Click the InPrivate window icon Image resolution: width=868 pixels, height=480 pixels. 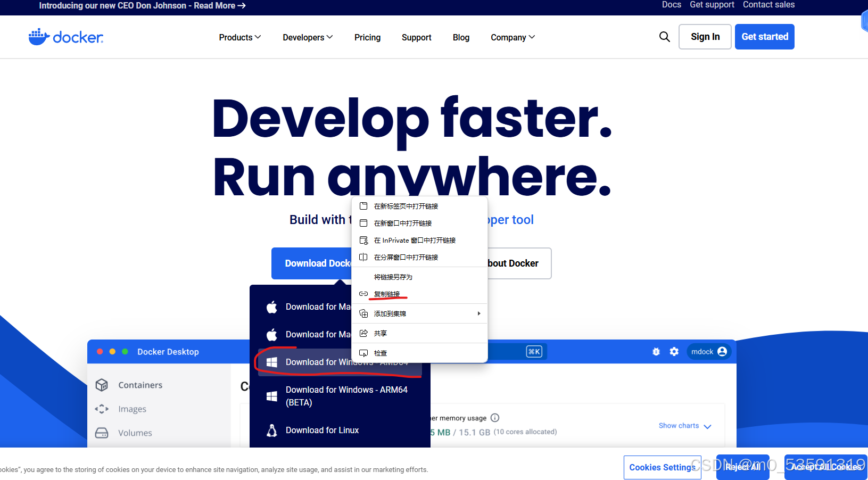(363, 240)
